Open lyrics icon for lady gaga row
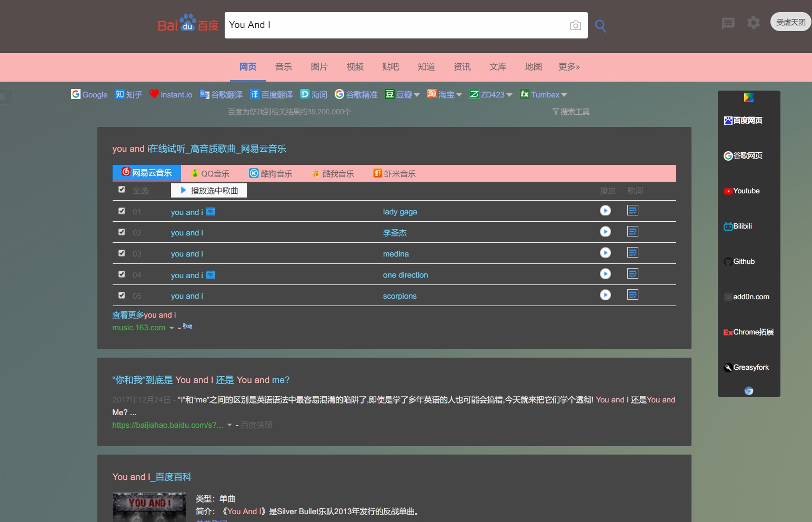Viewport: 812px width, 522px height. [x=633, y=211]
